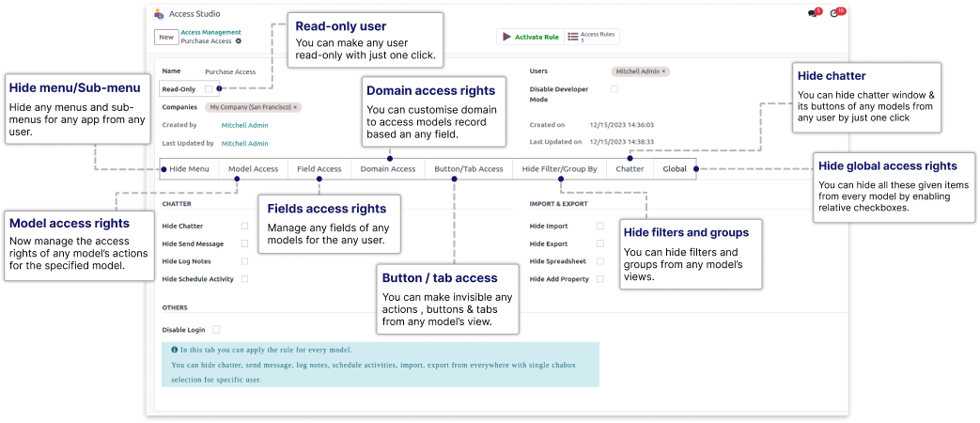Click the New button
The height and width of the screenshot is (423, 980).
coord(165,37)
